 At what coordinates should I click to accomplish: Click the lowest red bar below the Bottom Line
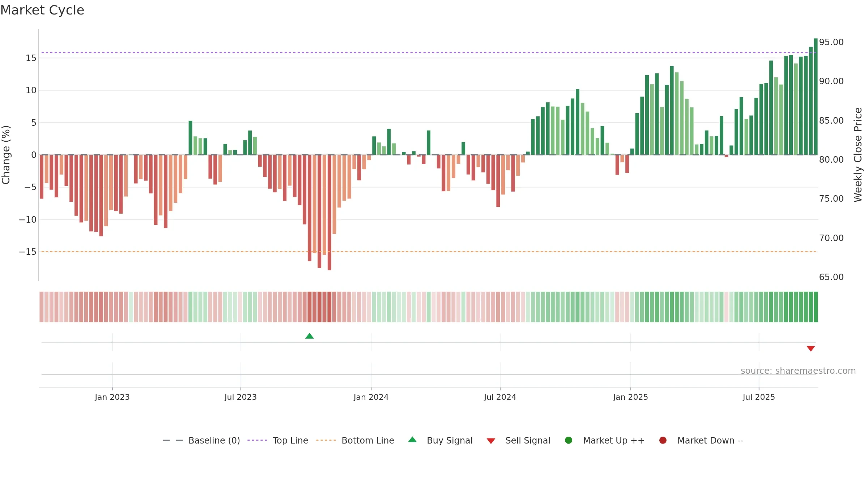click(x=329, y=213)
